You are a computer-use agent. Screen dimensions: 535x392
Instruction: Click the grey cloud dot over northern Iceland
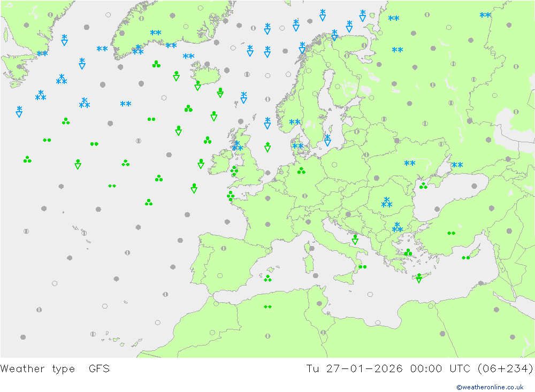[x=207, y=64]
